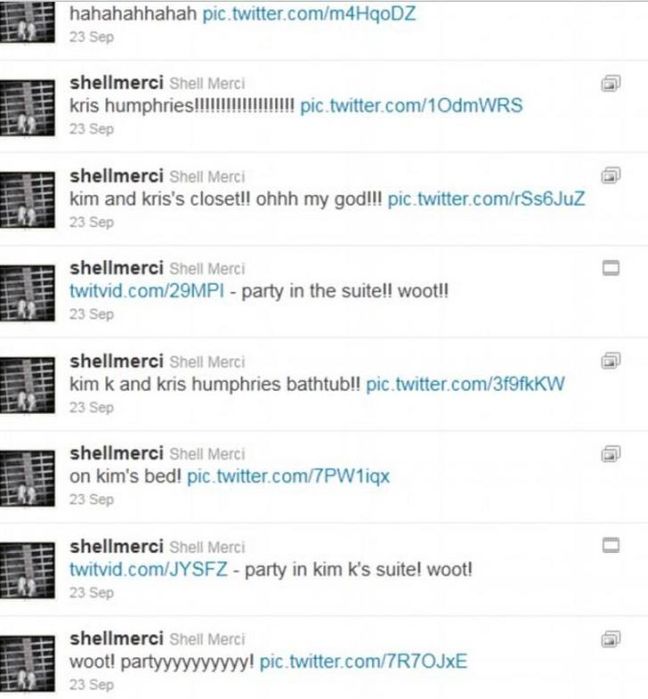Visit pic.twitter.com/3f9fkKW link
The height and width of the screenshot is (699, 648).
click(x=465, y=384)
